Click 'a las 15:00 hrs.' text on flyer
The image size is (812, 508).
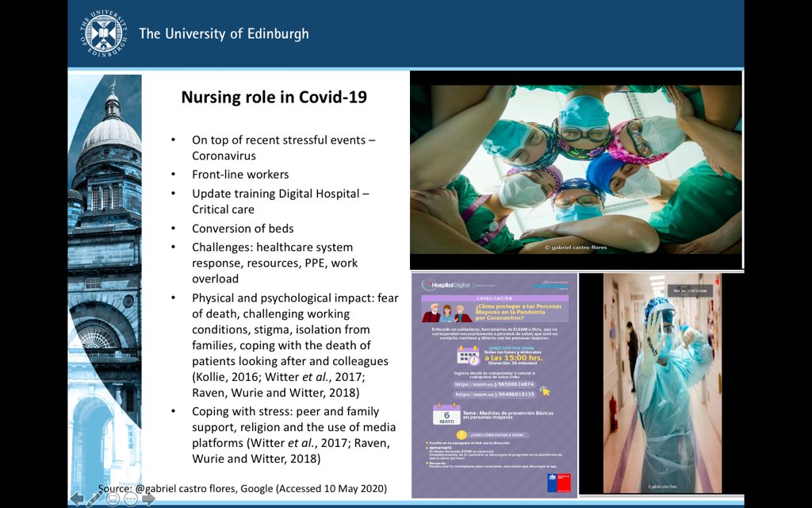tap(513, 357)
